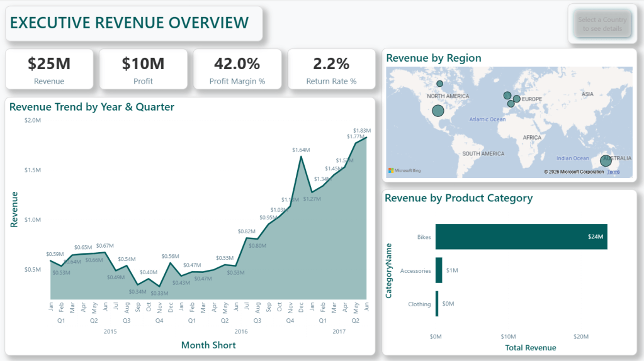This screenshot has width=644, height=361.
Task: Click the $1.64M peak data point
Action: tap(301, 157)
